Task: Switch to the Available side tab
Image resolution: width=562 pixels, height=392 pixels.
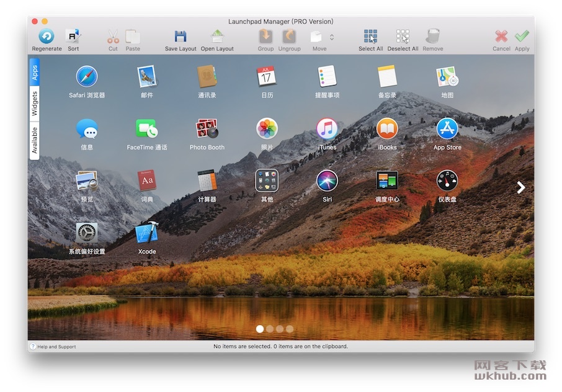Action: coord(34,140)
